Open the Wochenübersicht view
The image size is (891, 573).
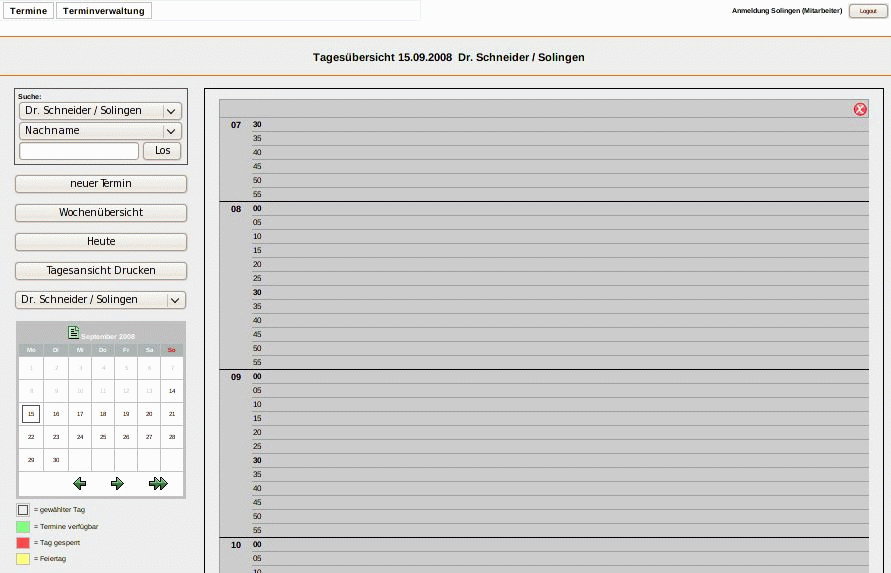pos(101,213)
